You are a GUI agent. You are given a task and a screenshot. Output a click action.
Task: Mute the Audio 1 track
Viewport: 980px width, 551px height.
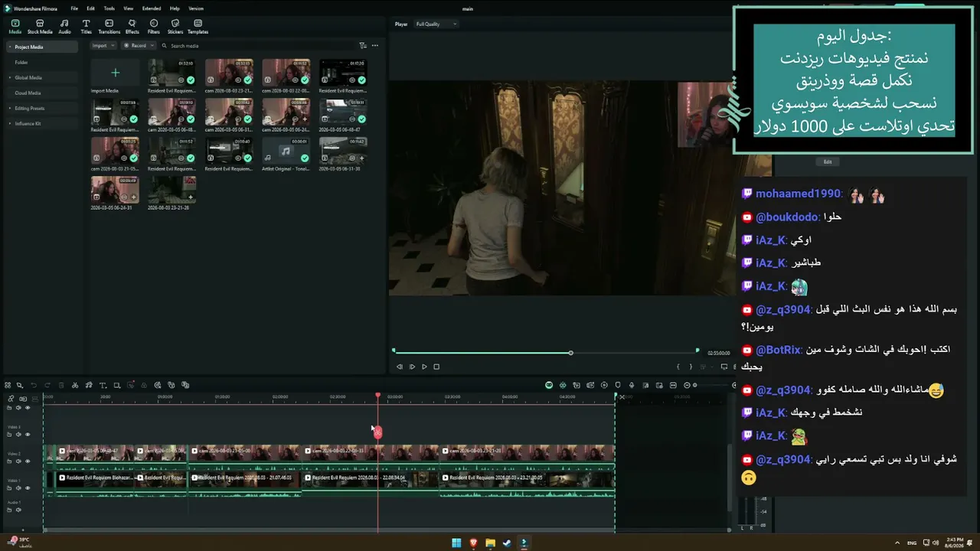coord(18,510)
